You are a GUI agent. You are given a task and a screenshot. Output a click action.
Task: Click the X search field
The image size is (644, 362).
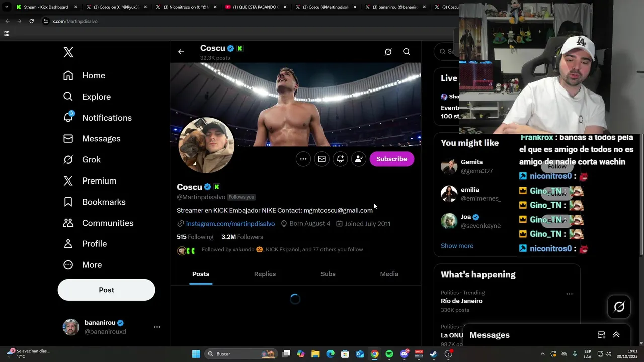pos(447,51)
